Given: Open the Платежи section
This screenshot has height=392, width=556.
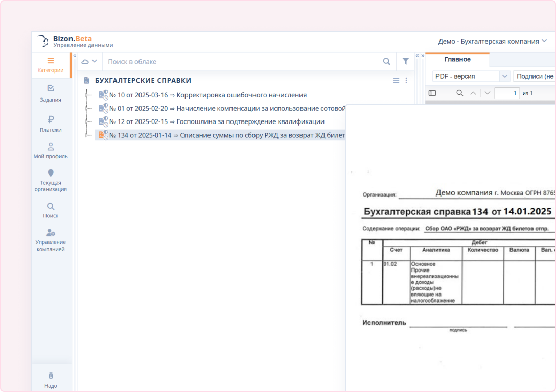Looking at the screenshot, I should (x=51, y=124).
